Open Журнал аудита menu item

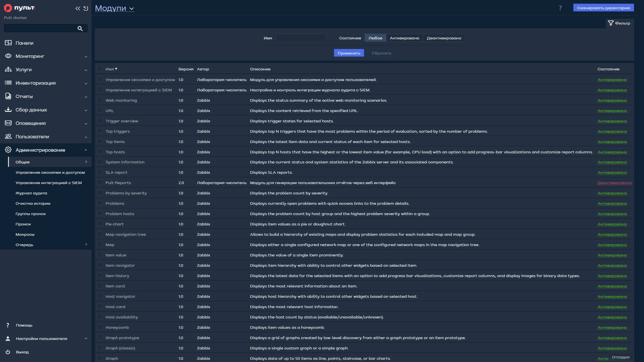tap(31, 193)
